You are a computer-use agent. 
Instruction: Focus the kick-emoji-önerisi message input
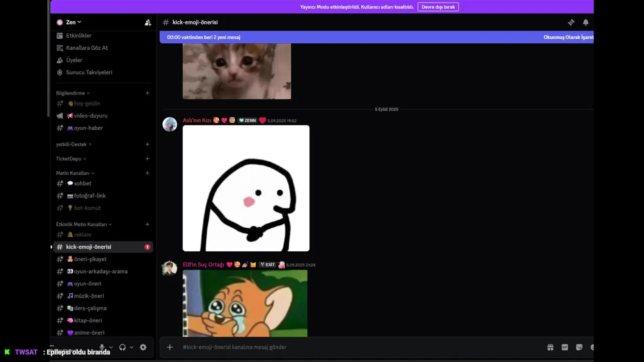360,347
